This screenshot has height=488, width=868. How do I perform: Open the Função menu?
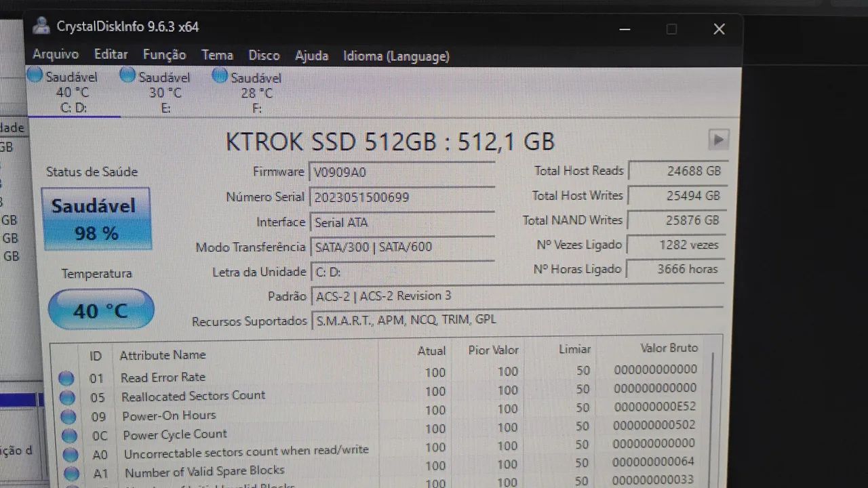point(164,56)
